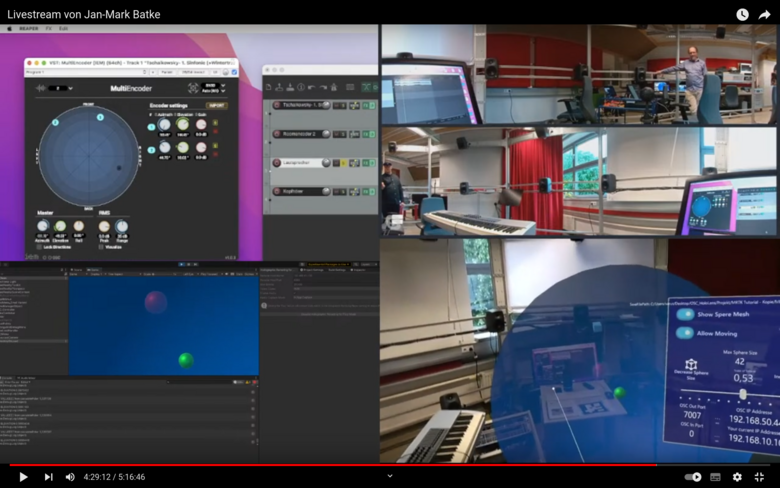Click encoder 1 gain knob
This screenshot has width=780, height=488.
[x=201, y=124]
